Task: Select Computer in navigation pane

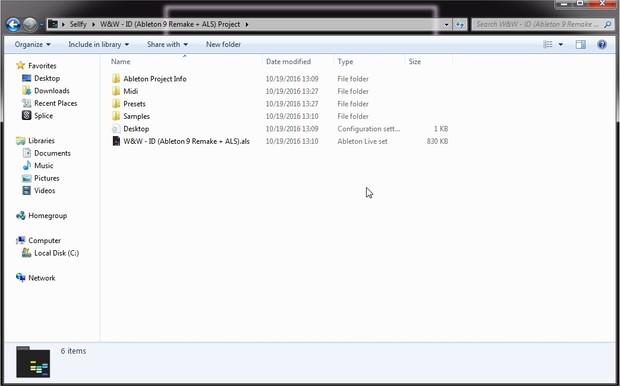Action: (44, 240)
